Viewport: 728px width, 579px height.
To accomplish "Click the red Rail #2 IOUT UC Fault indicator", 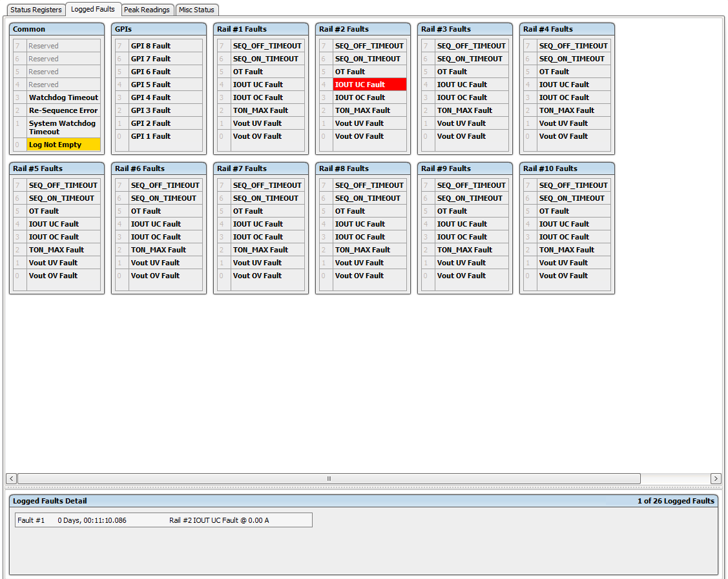I will tap(369, 85).
